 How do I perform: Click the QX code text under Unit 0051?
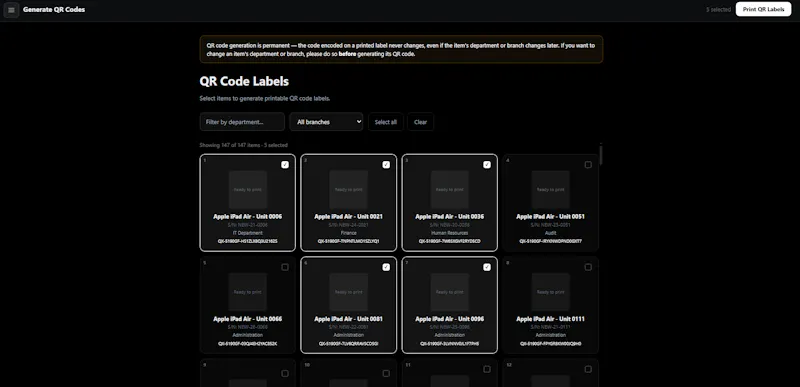(551, 241)
